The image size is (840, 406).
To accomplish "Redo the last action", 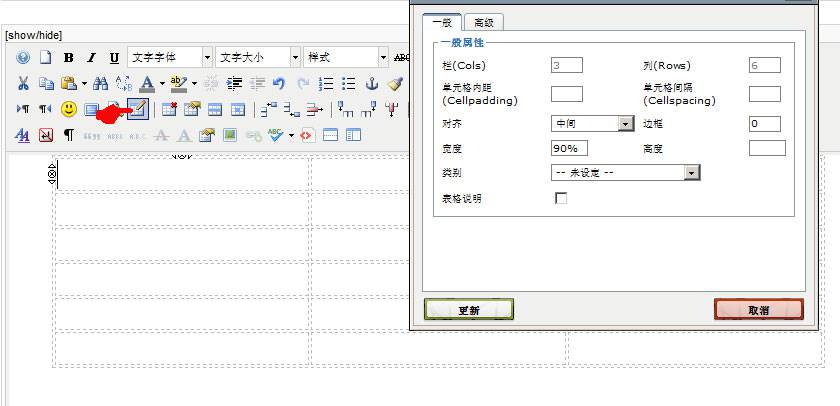I will pyautogui.click(x=303, y=83).
